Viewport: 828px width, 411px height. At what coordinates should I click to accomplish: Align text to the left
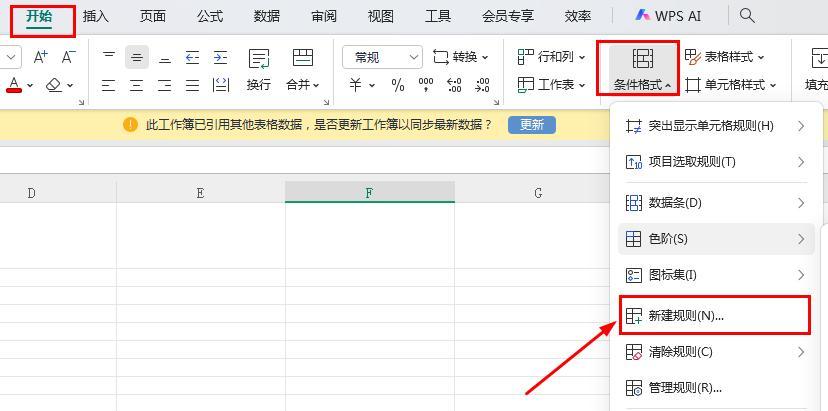tap(108, 85)
